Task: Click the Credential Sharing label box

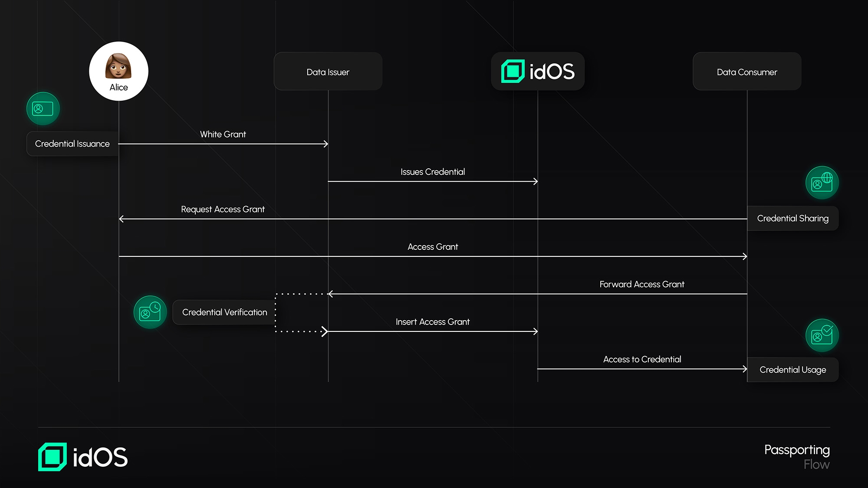Action: click(792, 218)
